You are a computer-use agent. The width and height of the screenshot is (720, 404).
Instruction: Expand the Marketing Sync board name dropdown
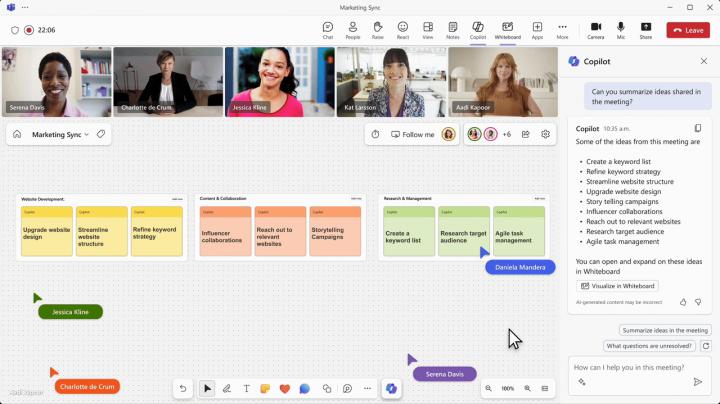pyautogui.click(x=87, y=134)
